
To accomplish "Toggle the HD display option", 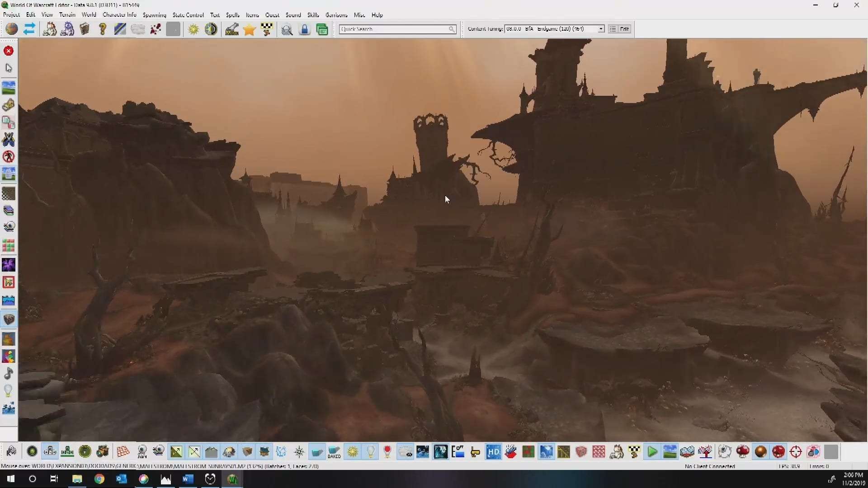I will 493,451.
